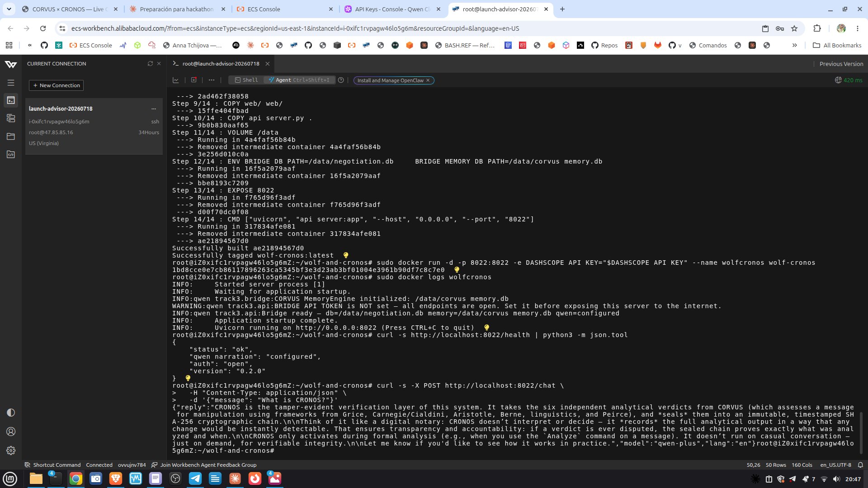Switch to Preparación para hackathon tab
The width and height of the screenshot is (868, 488).
[x=177, y=9]
